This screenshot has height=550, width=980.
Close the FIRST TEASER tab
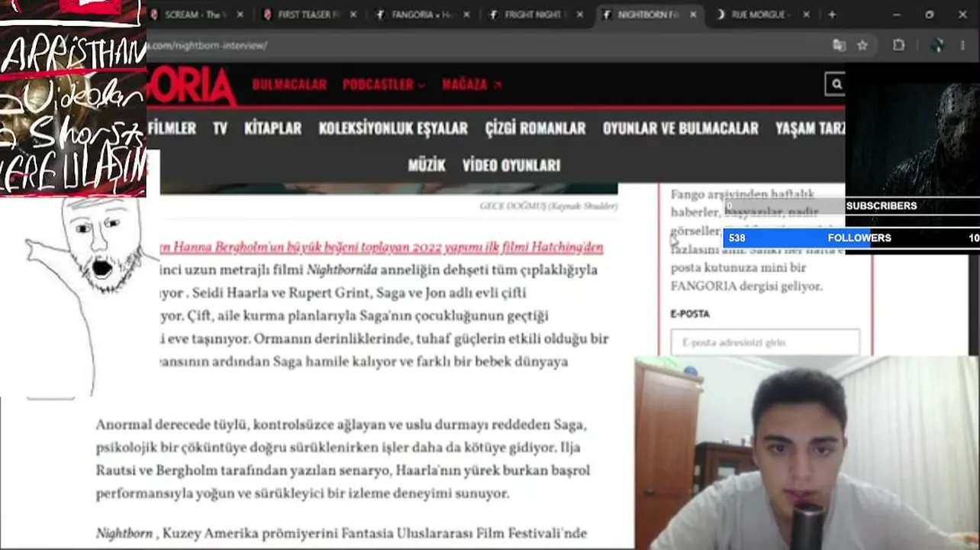pos(354,15)
